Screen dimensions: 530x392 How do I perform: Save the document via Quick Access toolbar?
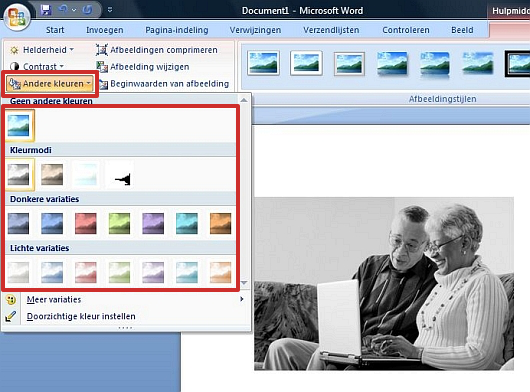[x=46, y=10]
